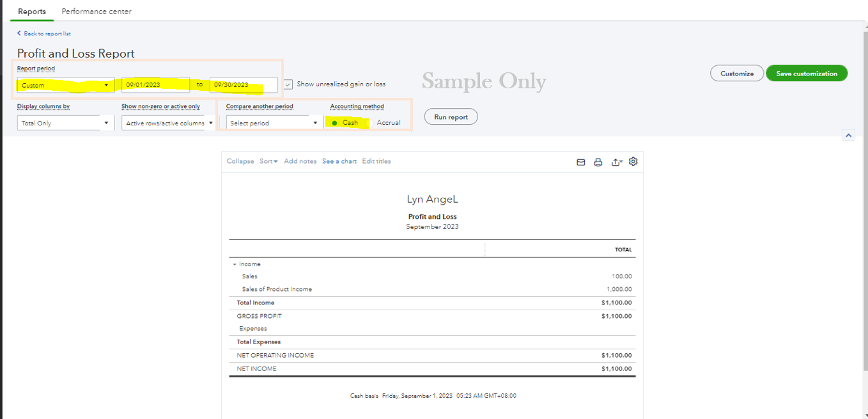Click the GROSS PROFIT row label
The image size is (868, 419).
pyautogui.click(x=259, y=316)
